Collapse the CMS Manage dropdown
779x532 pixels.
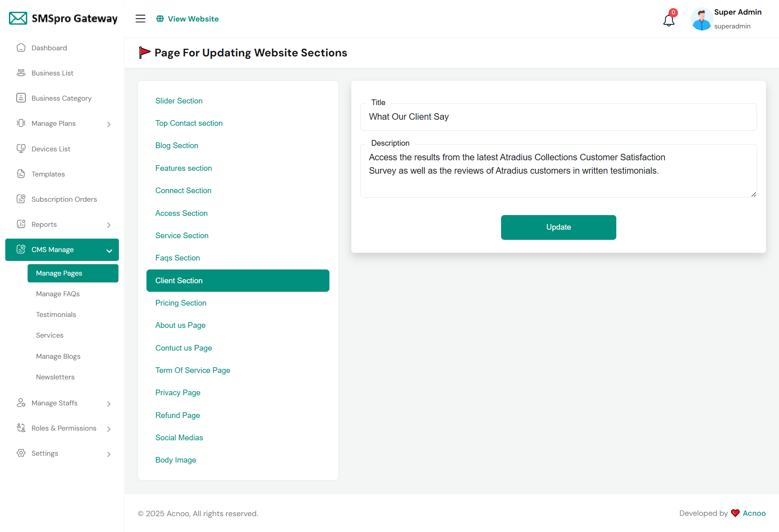(x=109, y=251)
